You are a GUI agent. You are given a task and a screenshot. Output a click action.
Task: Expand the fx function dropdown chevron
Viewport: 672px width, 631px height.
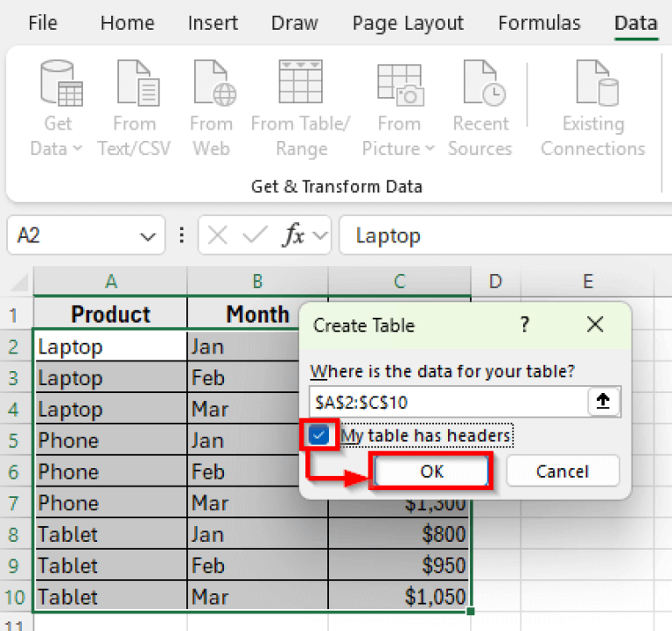(320, 235)
